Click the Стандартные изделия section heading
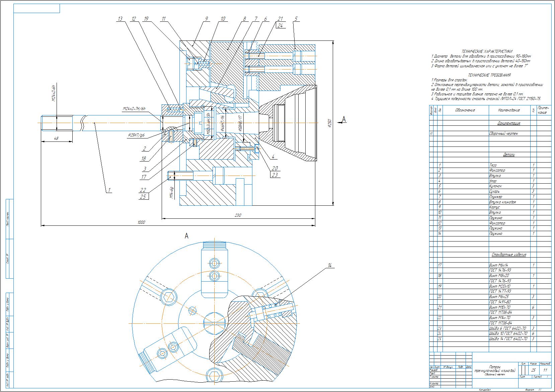Image resolution: width=555 pixels, height=392 pixels. tap(508, 255)
